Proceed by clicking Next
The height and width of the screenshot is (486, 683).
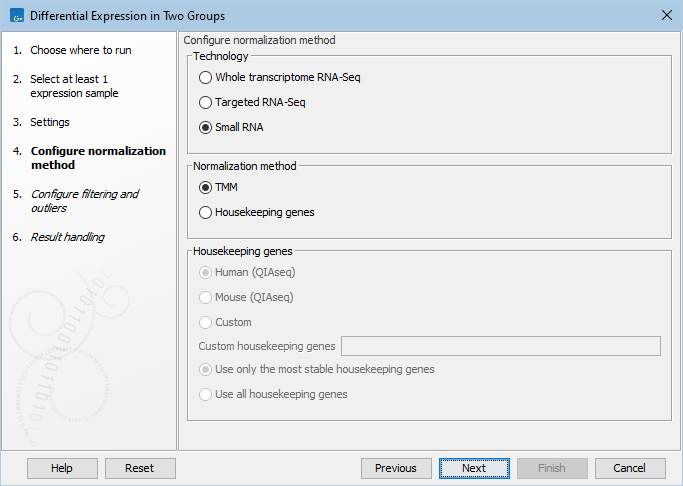pyautogui.click(x=474, y=468)
